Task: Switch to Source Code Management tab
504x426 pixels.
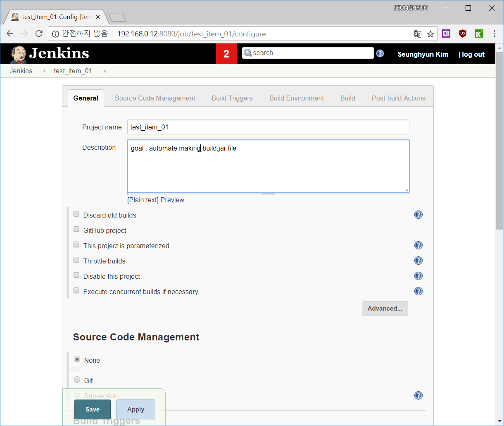Action: click(x=155, y=98)
